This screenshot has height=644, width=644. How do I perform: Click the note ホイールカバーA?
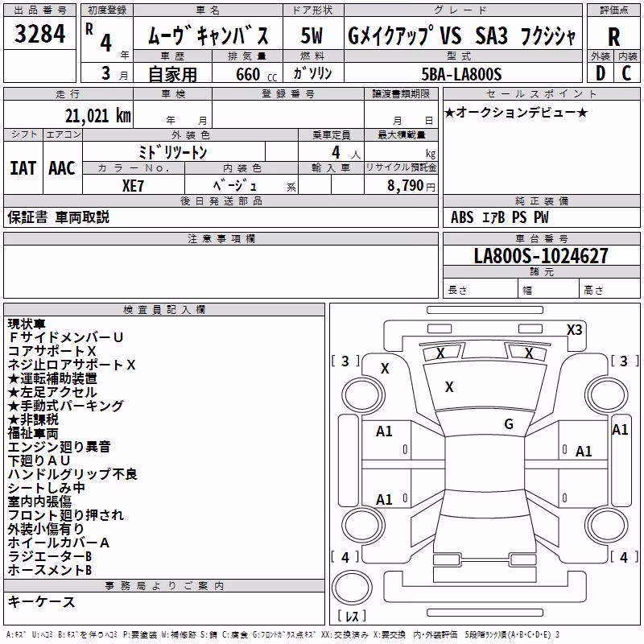pyautogui.click(x=58, y=543)
